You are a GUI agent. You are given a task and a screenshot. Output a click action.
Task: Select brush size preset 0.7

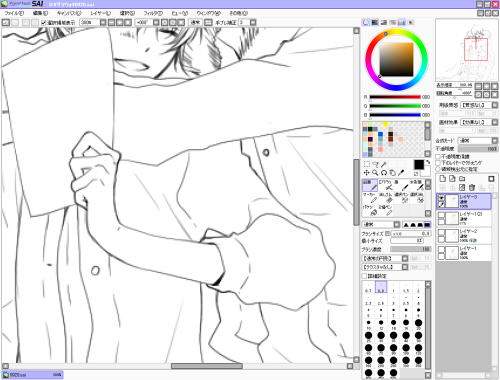coord(368,287)
